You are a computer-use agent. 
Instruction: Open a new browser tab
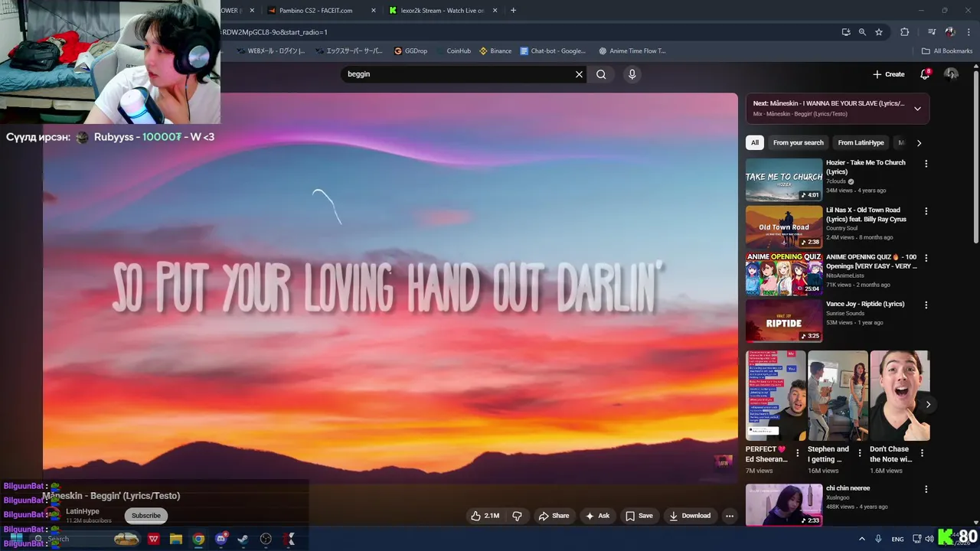click(x=513, y=11)
